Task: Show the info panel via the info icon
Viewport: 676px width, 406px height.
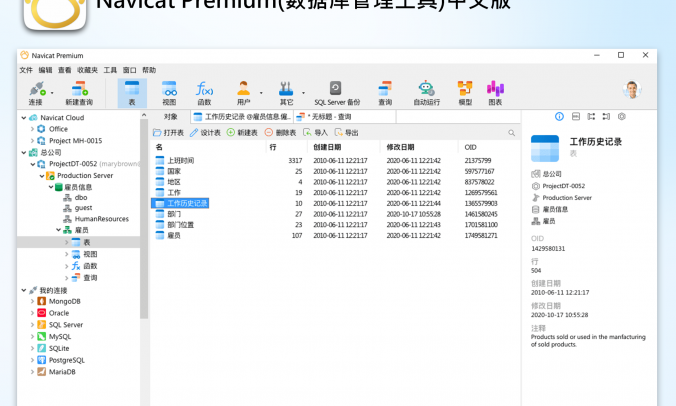Action: click(559, 116)
